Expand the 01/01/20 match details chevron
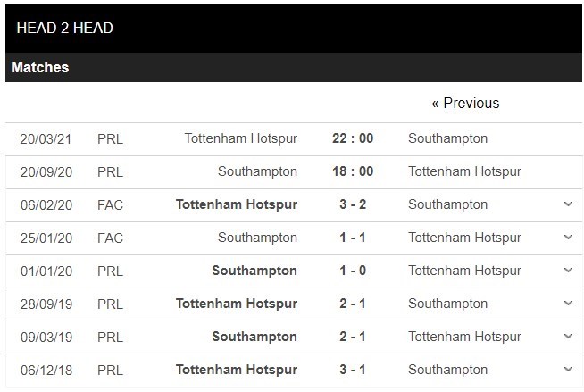Image resolution: width=584 pixels, height=392 pixels. [x=569, y=271]
